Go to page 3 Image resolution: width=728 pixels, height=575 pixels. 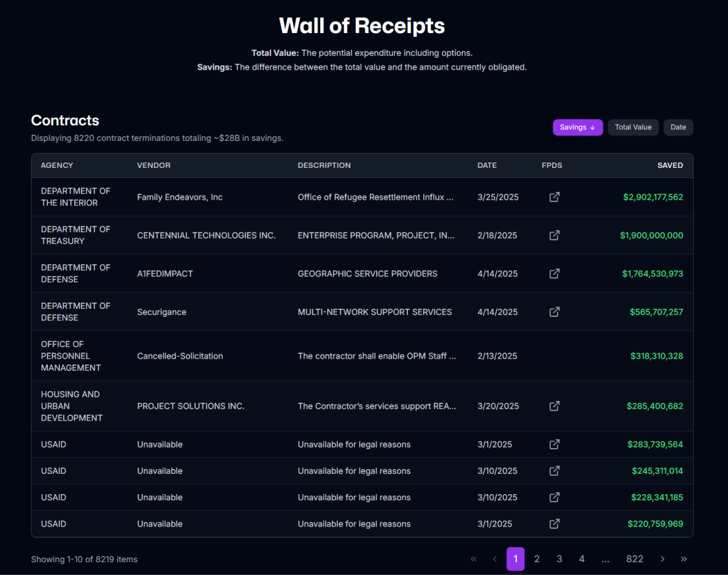(559, 559)
